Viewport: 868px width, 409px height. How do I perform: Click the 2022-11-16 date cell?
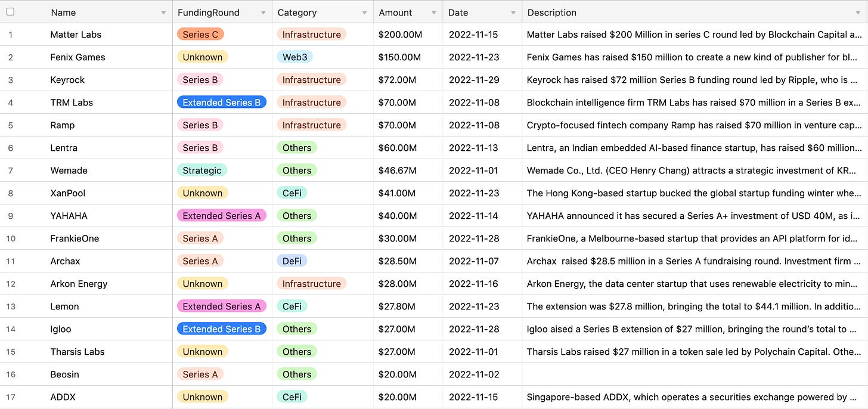coord(482,284)
